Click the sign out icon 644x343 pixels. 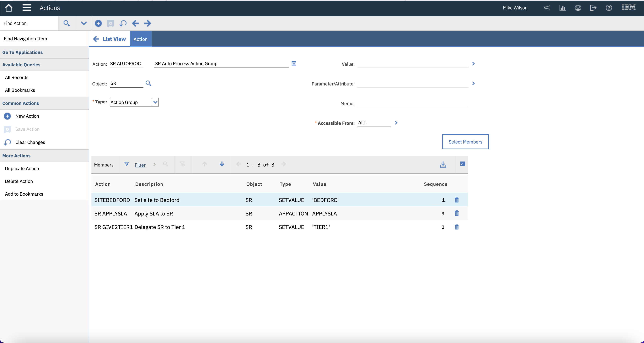pyautogui.click(x=593, y=8)
